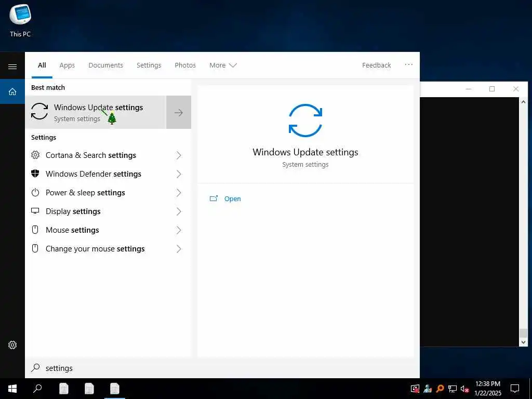Switch to the All tab
Viewport: 532px width, 399px height.
(42, 65)
